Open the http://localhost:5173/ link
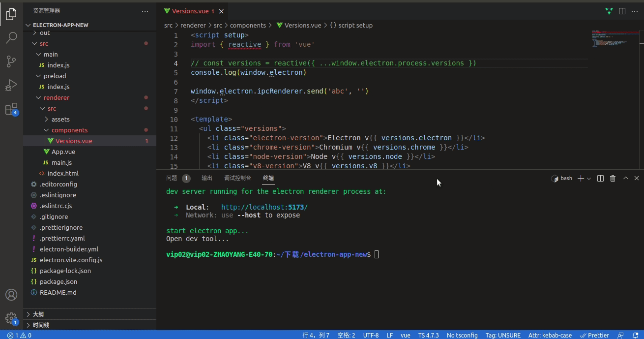 click(x=264, y=207)
